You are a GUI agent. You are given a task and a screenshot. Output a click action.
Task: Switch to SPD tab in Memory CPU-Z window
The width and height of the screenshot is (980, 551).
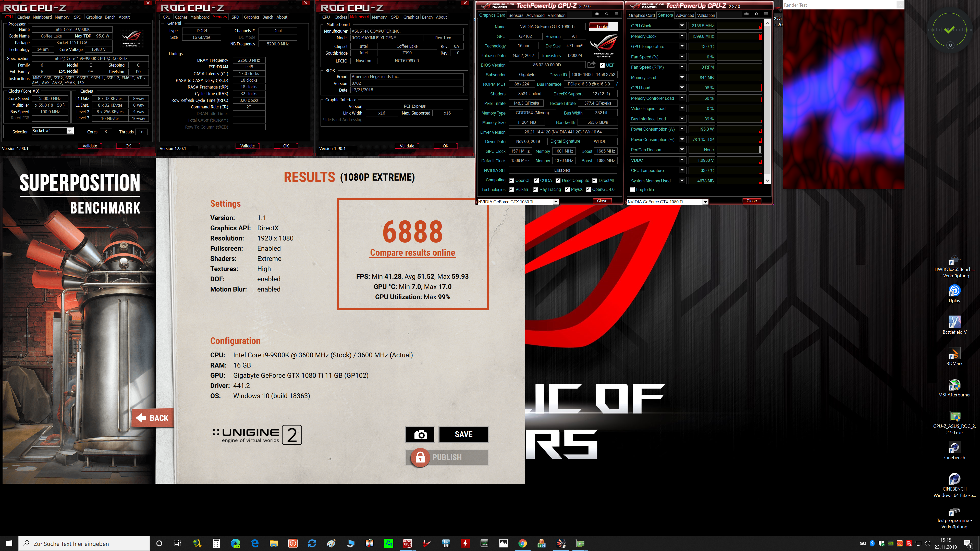coord(235,17)
